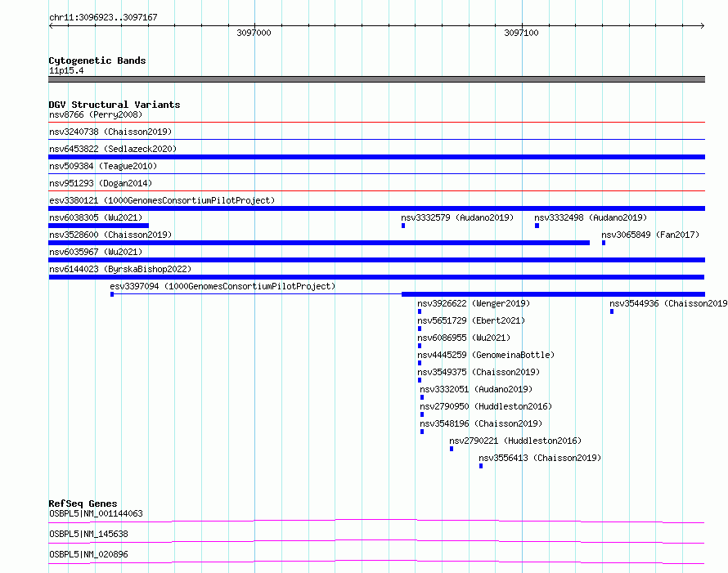Click nsv3528600 (Chaisson2019) label
728x573 pixels.
coord(110,235)
